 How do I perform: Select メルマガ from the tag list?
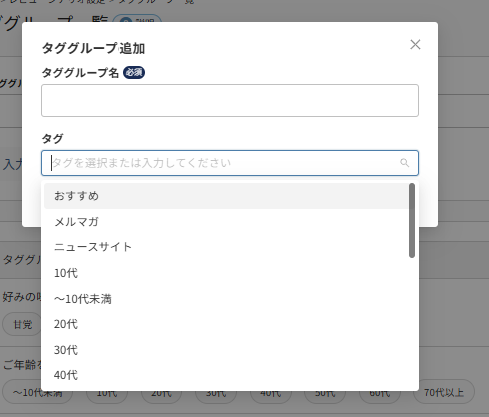coord(226,222)
